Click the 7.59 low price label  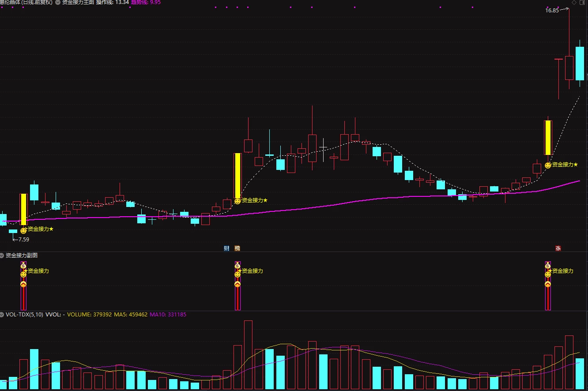point(24,240)
